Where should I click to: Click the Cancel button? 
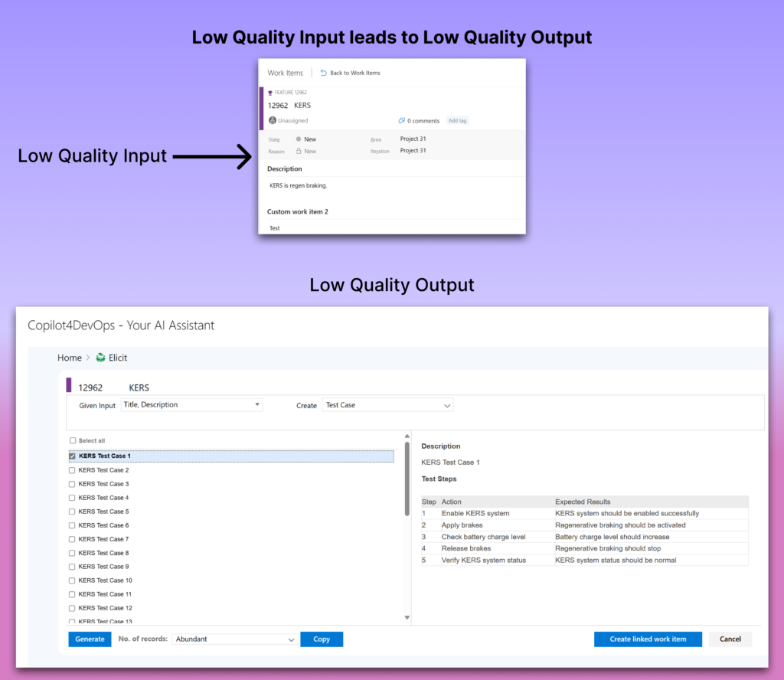(x=730, y=639)
